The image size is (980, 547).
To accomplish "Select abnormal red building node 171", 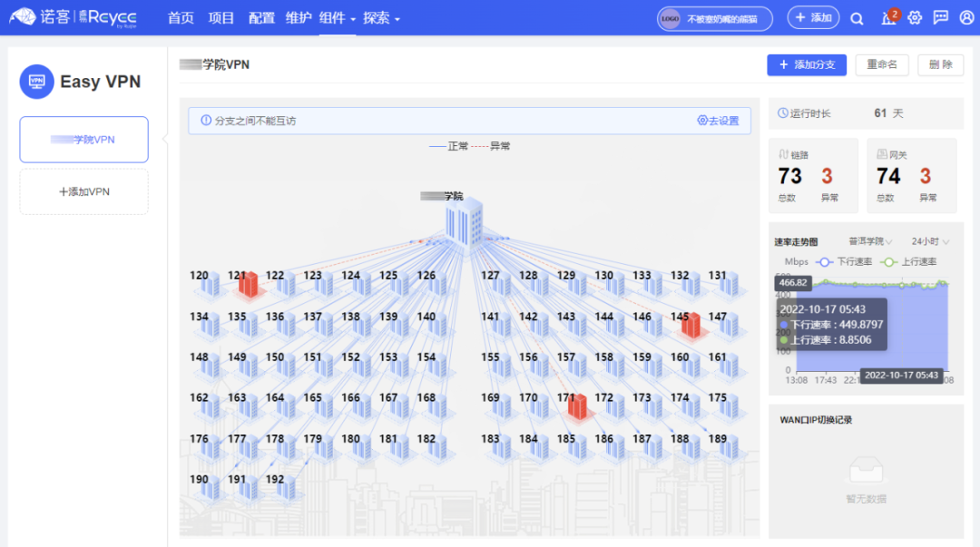I will (577, 407).
